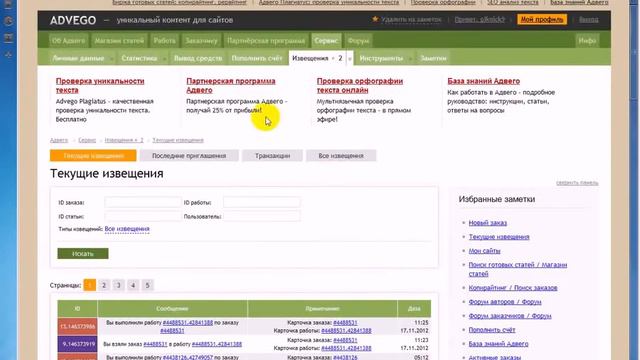Click the ADVEGO logo
640x360 pixels.
click(73, 20)
